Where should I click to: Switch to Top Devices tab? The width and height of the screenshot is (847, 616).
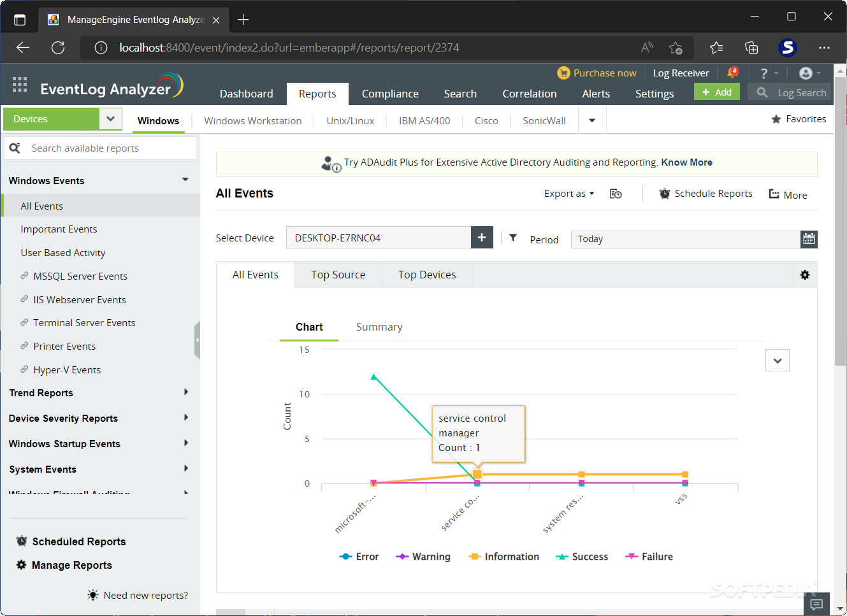pyautogui.click(x=427, y=275)
